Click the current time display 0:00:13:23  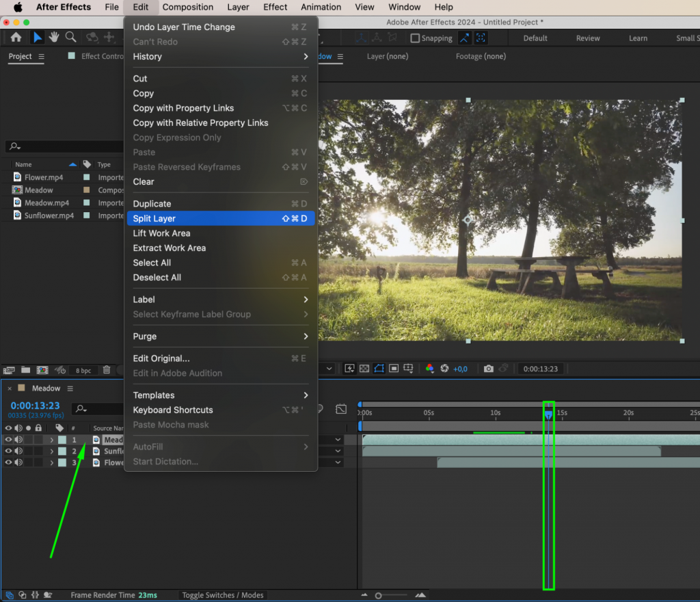(34, 404)
